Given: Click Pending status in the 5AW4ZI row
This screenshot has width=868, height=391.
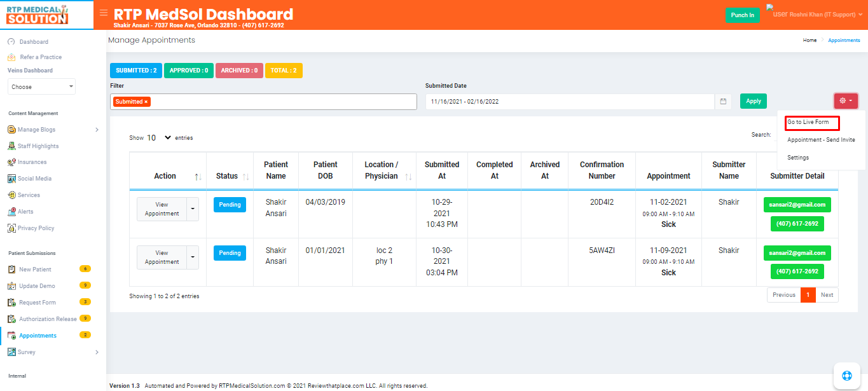Looking at the screenshot, I should [230, 253].
